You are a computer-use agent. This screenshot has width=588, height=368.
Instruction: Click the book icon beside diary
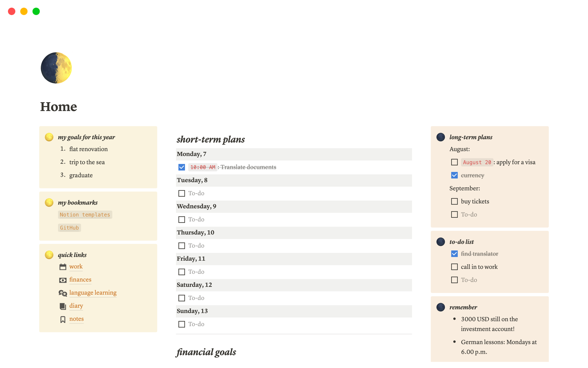[63, 306]
